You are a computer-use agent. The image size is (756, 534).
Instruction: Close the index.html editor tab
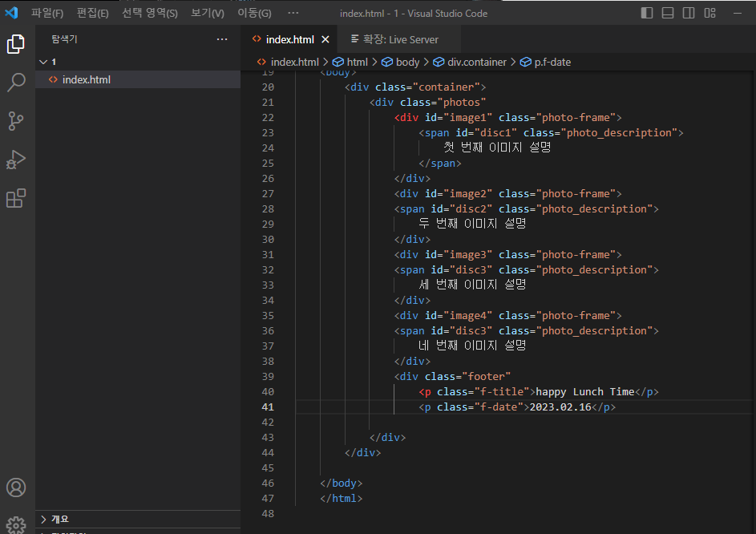pos(325,39)
